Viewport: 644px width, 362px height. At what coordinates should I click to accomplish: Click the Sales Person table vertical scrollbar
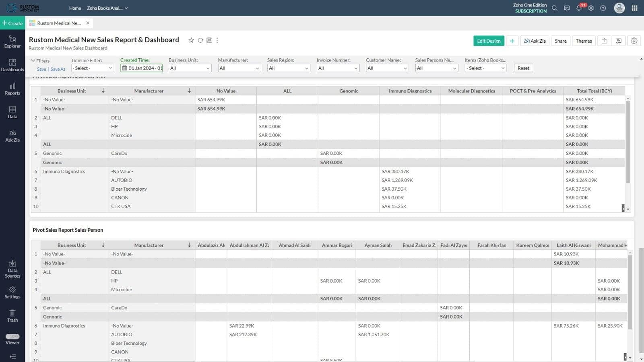pos(630,292)
